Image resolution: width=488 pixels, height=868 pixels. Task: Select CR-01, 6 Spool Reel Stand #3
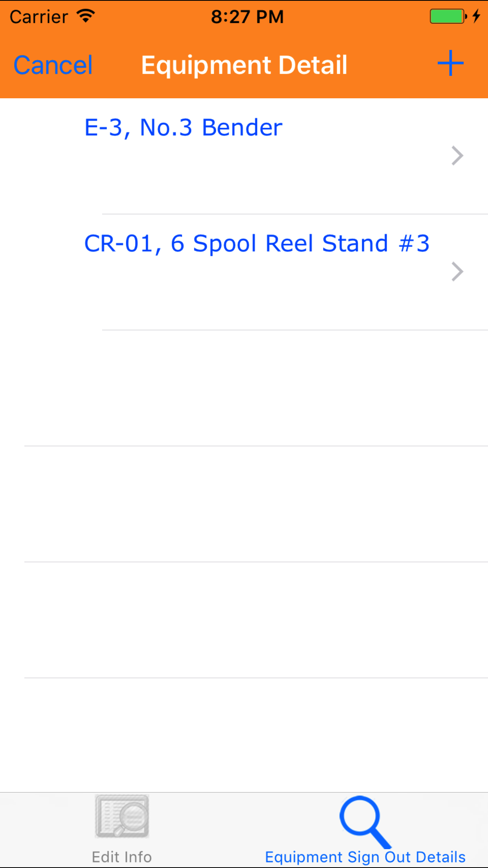click(257, 243)
